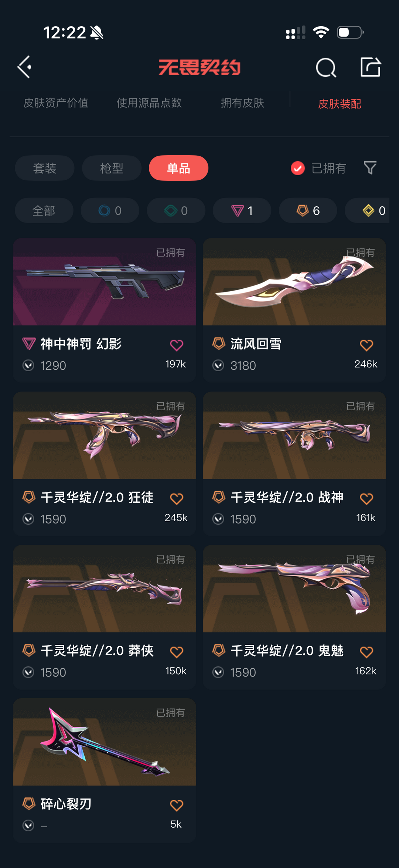The height and width of the screenshot is (868, 399).
Task: Select the 套装 filter pill
Action: click(45, 168)
